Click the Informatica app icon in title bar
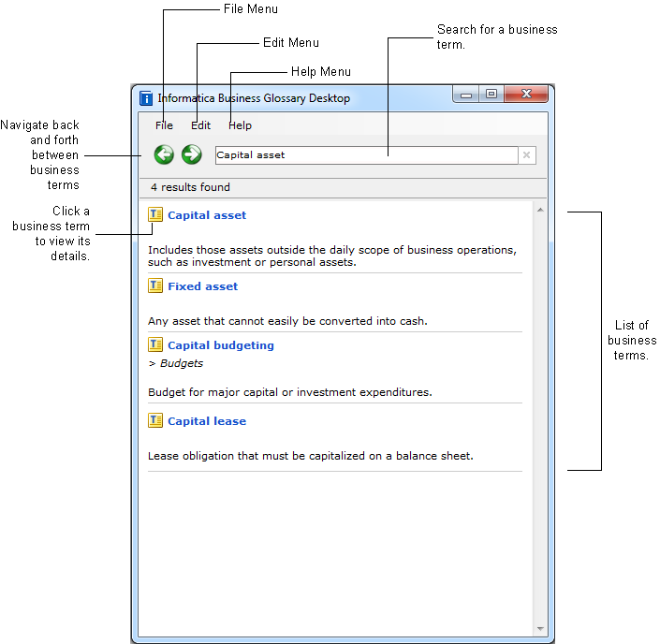 tap(146, 98)
